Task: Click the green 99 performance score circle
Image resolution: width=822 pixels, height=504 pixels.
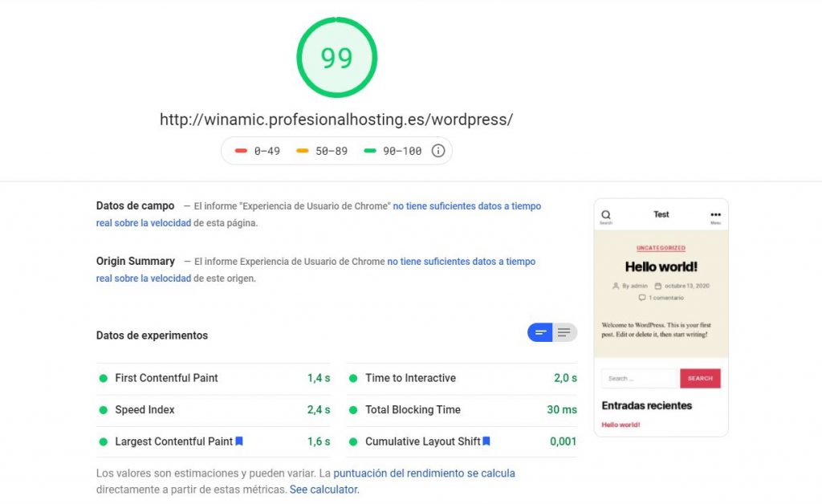Action: (x=336, y=56)
